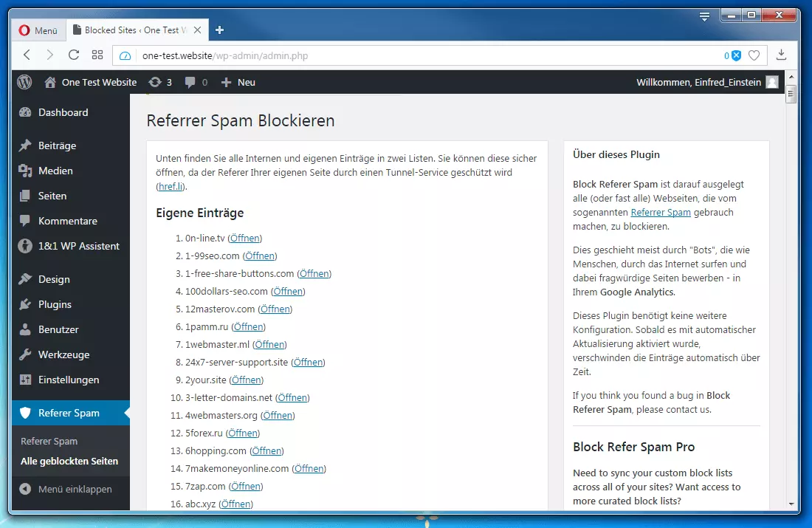Click Öffnen next to 3-letter-domains.net
812x528 pixels.
point(292,397)
